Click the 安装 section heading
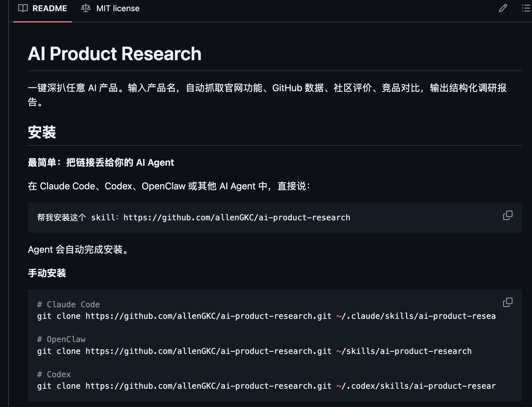Image resolution: width=532 pixels, height=407 pixels. click(x=42, y=132)
